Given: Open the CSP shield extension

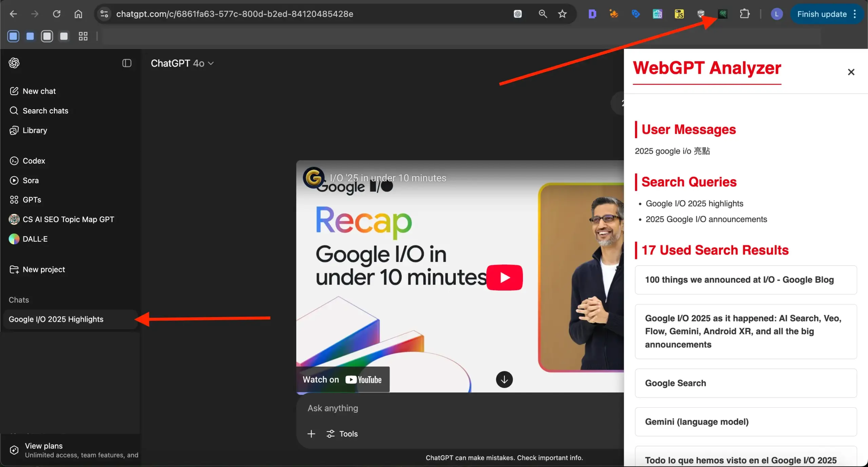Looking at the screenshot, I should (701, 14).
